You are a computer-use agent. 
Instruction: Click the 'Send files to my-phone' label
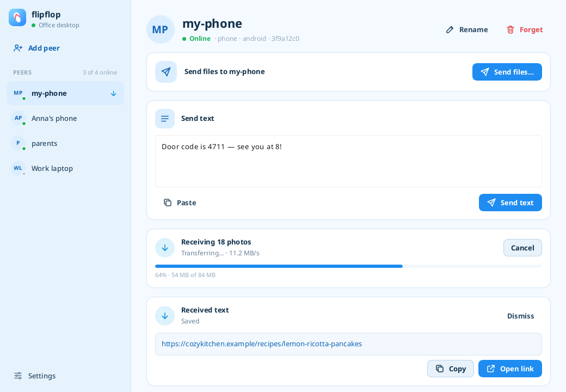pos(225,71)
